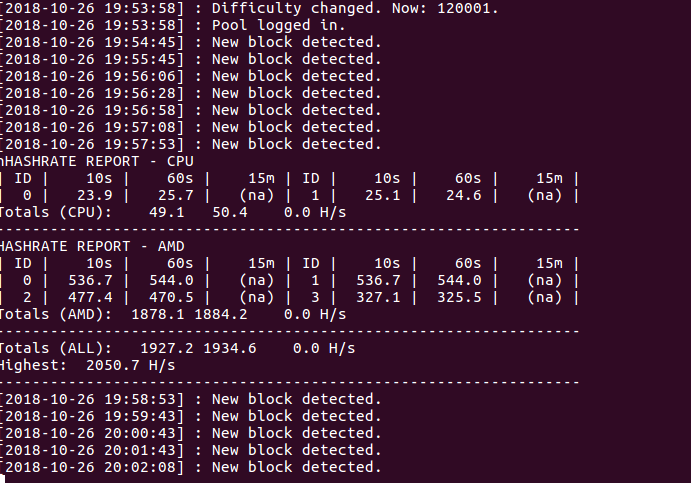Click the AMD GPU 3 value 327.1
Viewport: 691px width, 483px height.
pyautogui.click(x=378, y=297)
